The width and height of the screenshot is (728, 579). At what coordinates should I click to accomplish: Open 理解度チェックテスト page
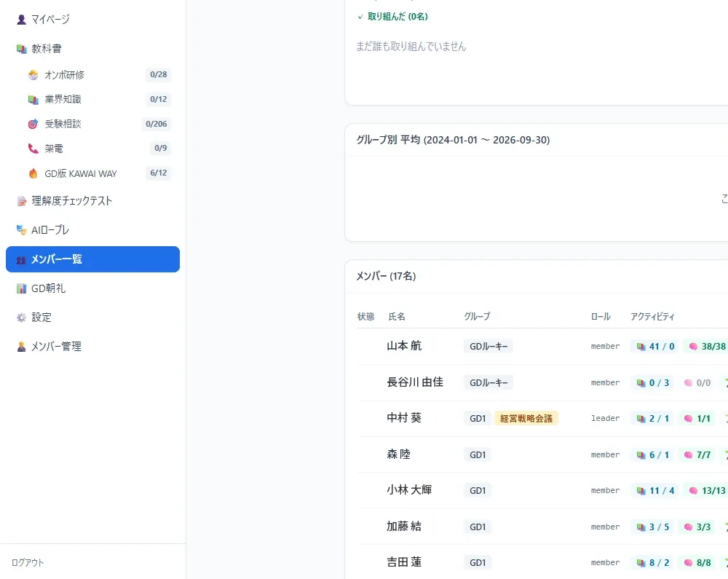(x=92, y=201)
